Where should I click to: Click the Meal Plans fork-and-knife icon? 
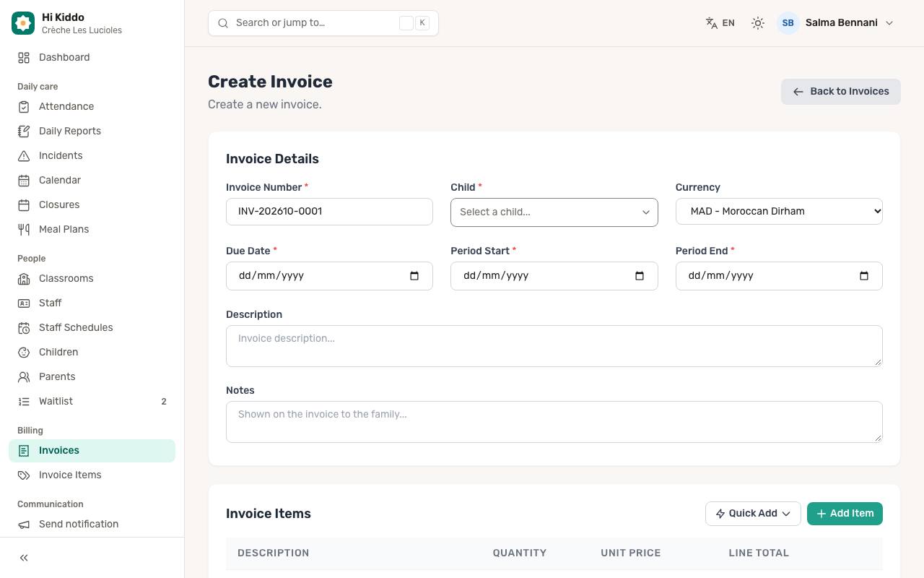[x=24, y=230]
